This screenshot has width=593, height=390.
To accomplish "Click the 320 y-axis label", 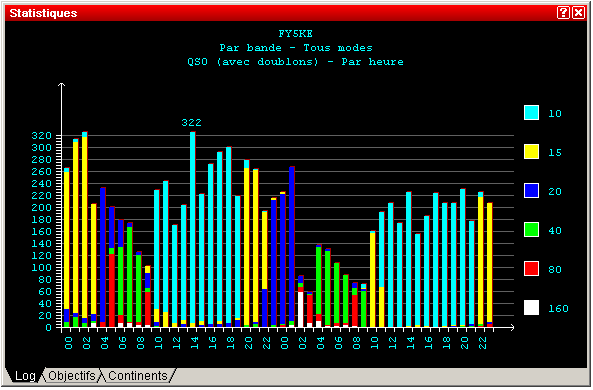I will (x=42, y=135).
